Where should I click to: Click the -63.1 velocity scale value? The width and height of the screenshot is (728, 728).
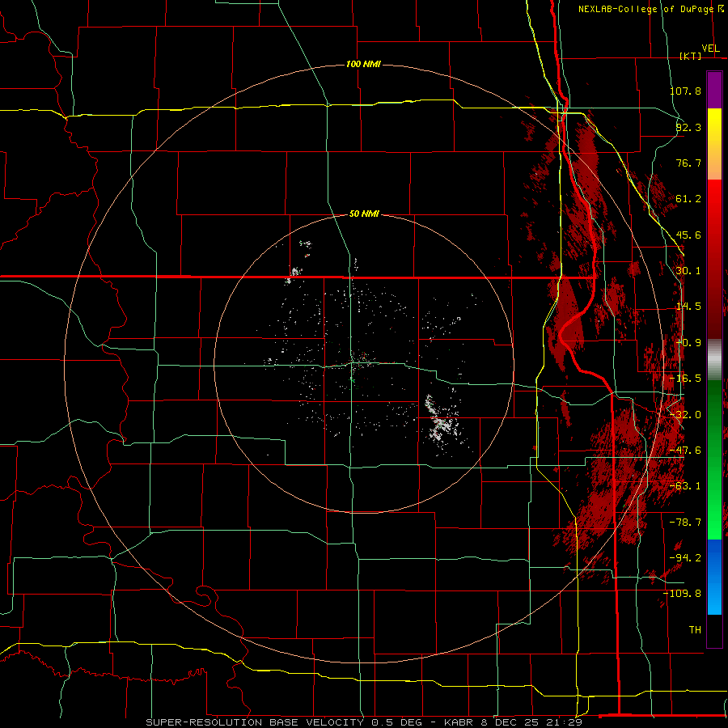pyautogui.click(x=686, y=486)
